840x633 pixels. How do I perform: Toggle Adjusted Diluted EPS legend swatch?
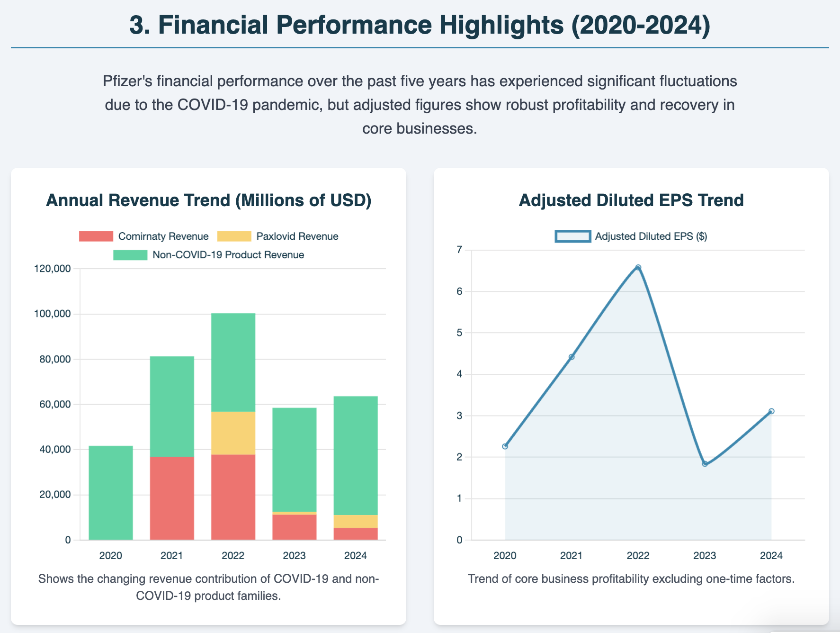573,236
